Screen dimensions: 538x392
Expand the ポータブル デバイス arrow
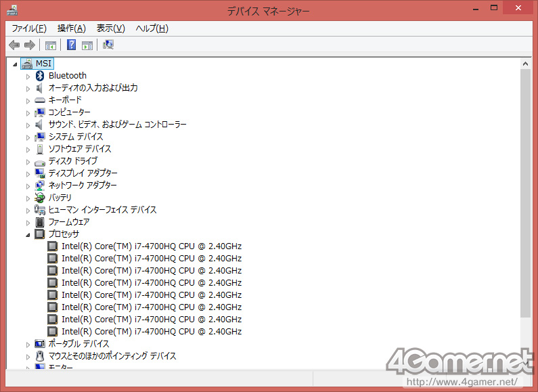28,345
